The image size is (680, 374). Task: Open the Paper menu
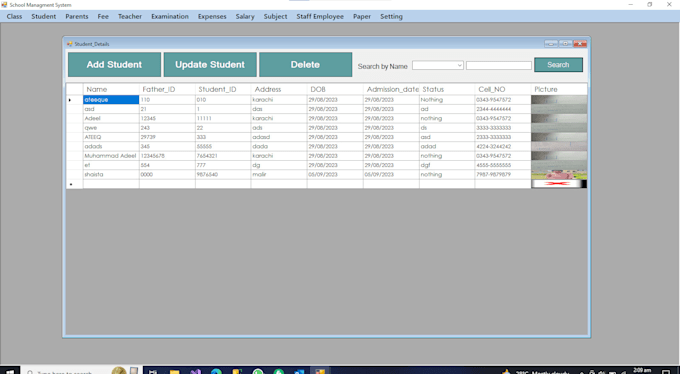(x=362, y=16)
